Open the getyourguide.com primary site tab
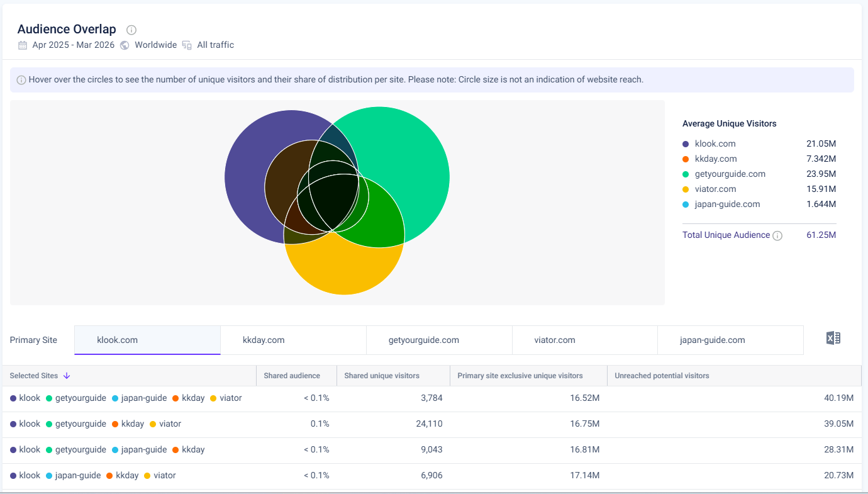 coord(439,340)
